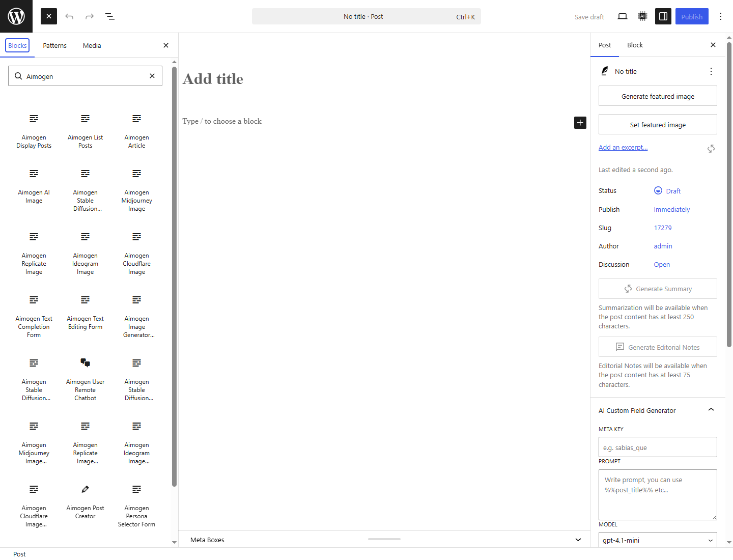Close the settings sidebar
Screen dimensions: 733x560
(713, 45)
